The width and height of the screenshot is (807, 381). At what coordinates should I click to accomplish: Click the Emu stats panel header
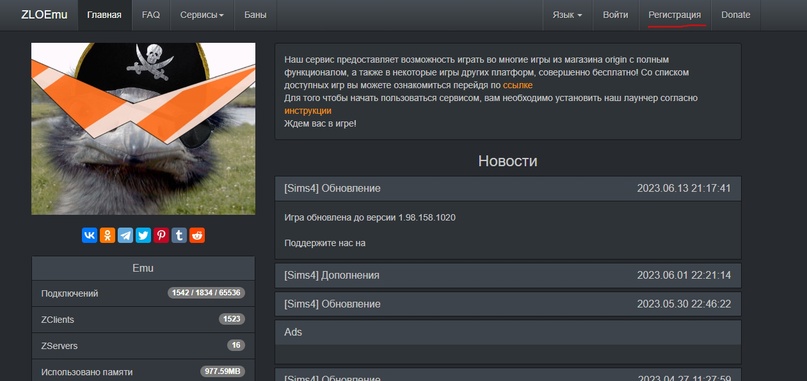(143, 268)
